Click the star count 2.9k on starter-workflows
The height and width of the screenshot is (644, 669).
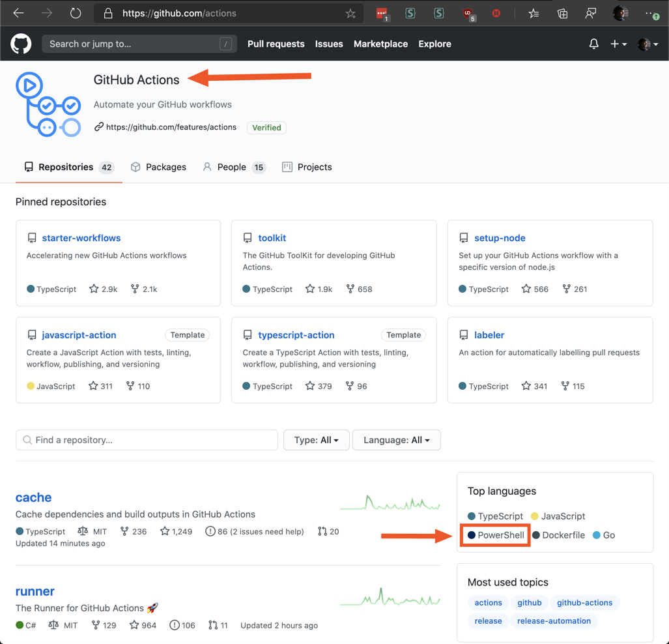104,289
